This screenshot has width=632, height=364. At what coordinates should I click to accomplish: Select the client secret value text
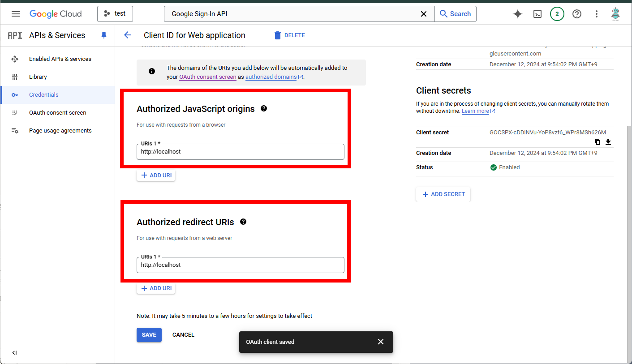[548, 133]
